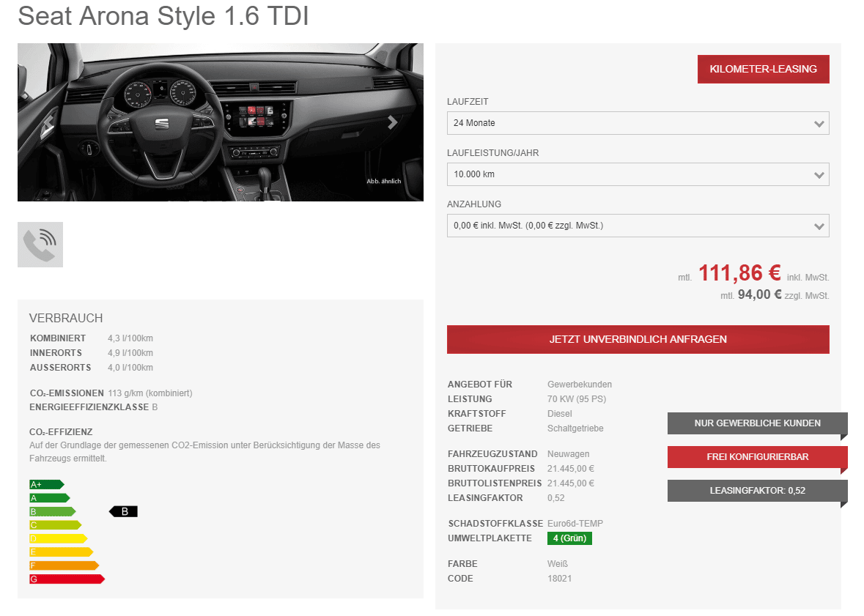Click the Kraftstoff value Diesel
The image size is (864, 616).
560,414
